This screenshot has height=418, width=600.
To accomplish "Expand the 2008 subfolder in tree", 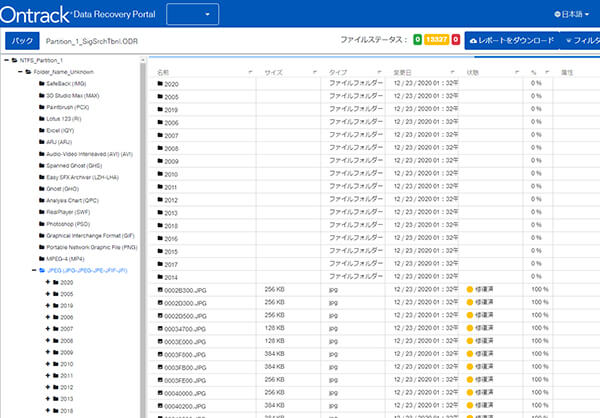I will pos(48,340).
